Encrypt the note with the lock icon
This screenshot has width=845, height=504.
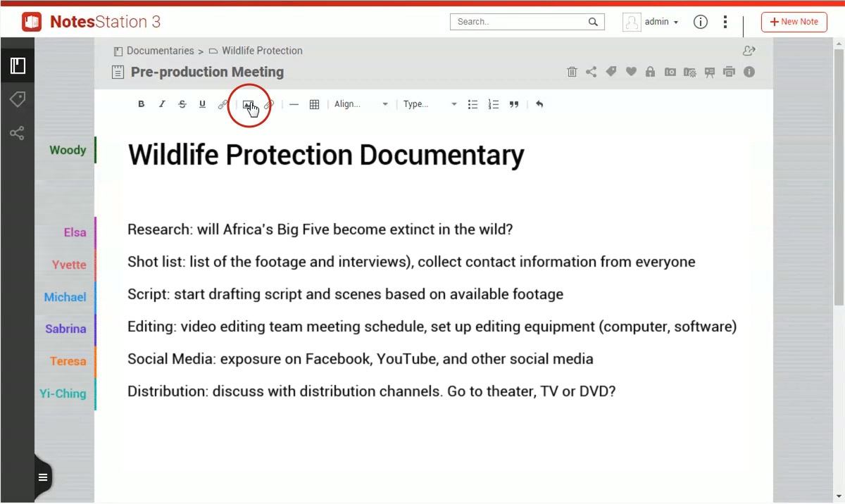(x=650, y=72)
